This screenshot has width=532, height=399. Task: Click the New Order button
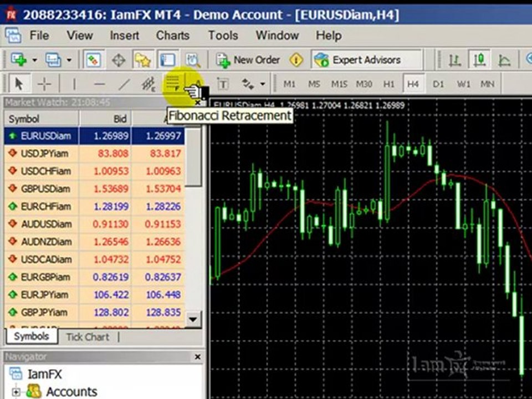click(248, 60)
